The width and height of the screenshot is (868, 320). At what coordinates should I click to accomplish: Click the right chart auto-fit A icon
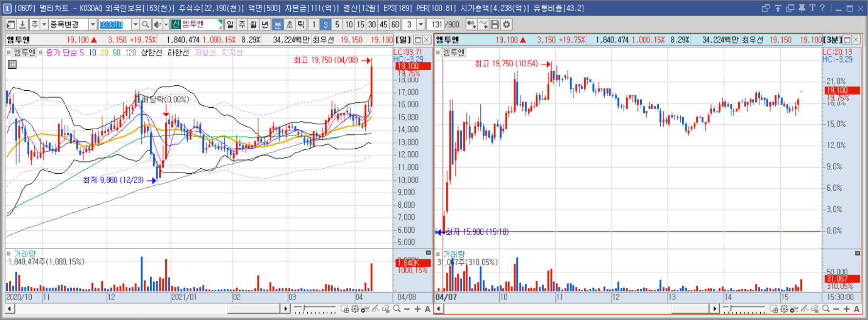[857, 309]
